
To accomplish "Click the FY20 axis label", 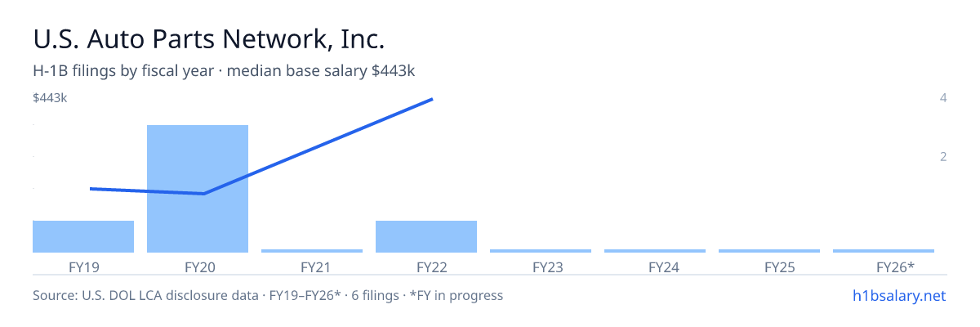I will pyautogui.click(x=198, y=267).
